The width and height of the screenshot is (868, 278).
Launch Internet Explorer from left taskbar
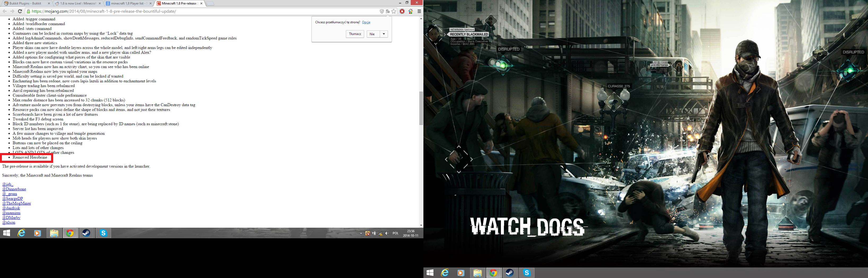21,233
